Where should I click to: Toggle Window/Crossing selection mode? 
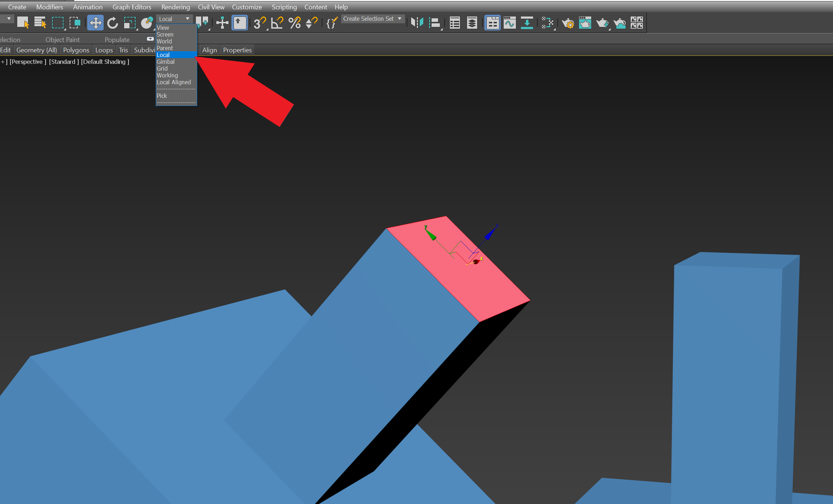(x=75, y=23)
